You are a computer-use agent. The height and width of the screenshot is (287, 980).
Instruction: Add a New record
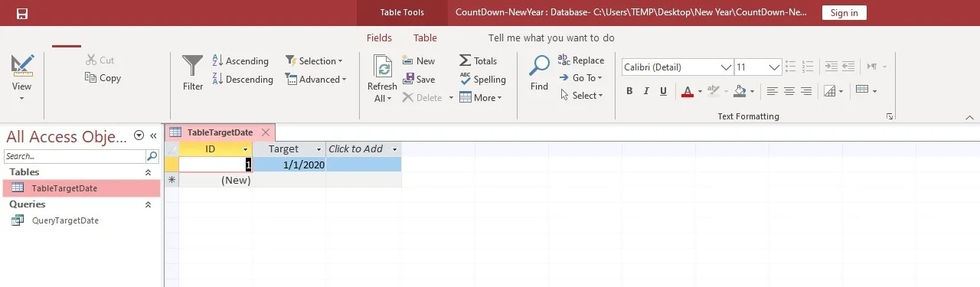click(x=419, y=60)
